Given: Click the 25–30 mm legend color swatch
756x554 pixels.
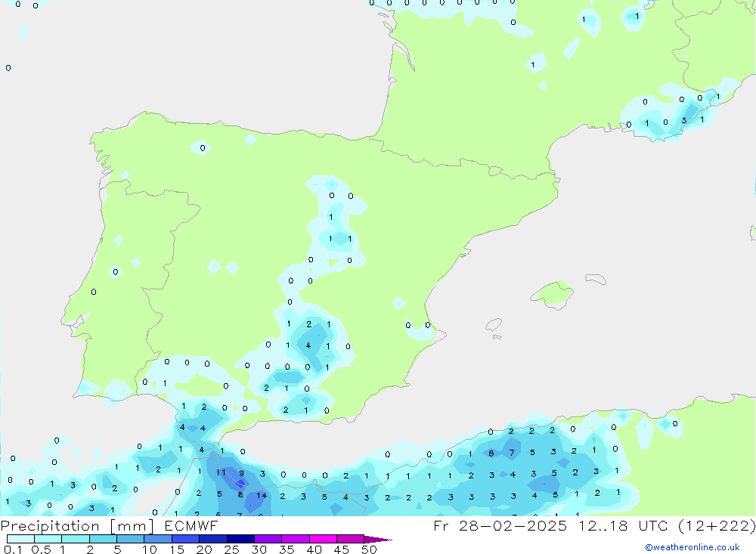Looking at the screenshot, I should click(240, 539).
